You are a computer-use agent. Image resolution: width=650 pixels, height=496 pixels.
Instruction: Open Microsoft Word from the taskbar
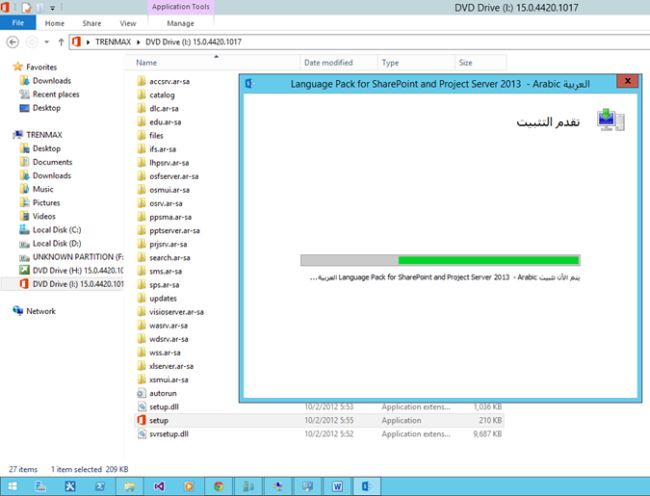click(337, 486)
